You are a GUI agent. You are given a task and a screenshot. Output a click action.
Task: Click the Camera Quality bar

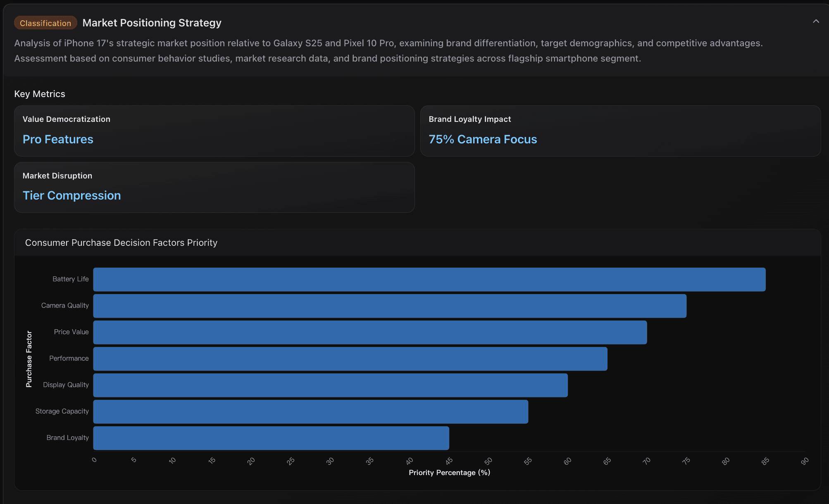tap(390, 306)
